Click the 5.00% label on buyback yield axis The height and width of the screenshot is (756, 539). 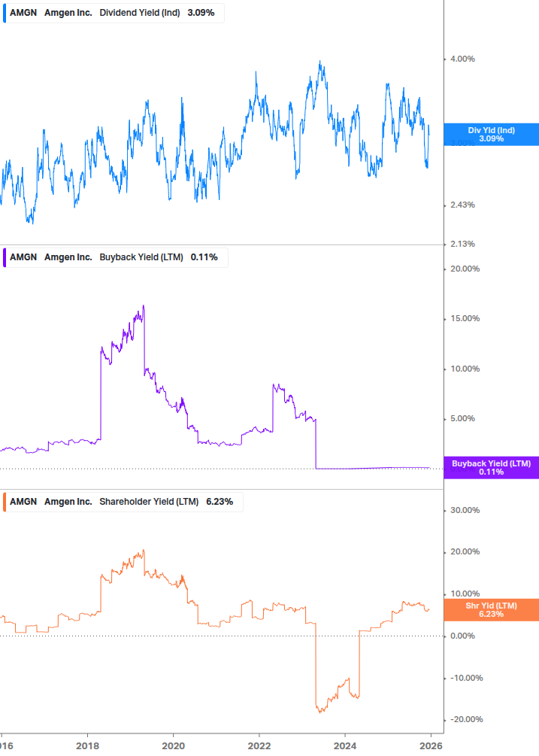pyautogui.click(x=462, y=418)
